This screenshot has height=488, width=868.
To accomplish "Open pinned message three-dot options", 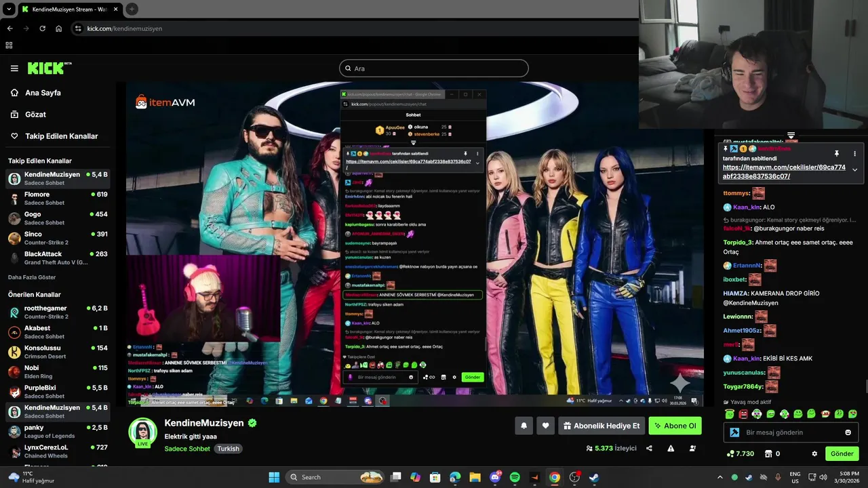I will pyautogui.click(x=854, y=154).
